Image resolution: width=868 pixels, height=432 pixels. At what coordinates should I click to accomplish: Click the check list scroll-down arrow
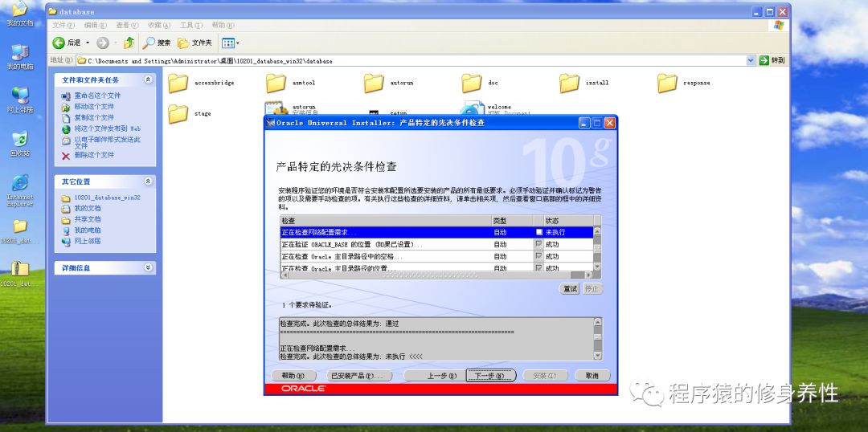point(597,267)
